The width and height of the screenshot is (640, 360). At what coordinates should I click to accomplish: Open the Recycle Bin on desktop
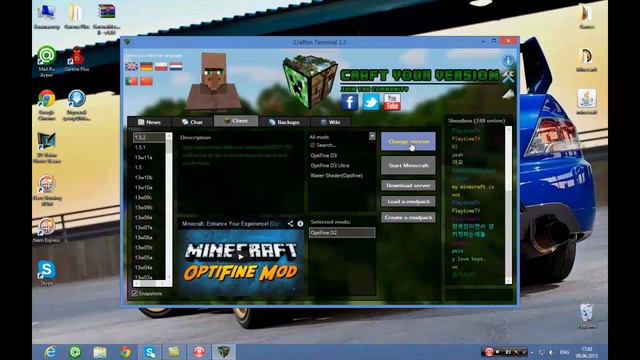click(x=587, y=316)
